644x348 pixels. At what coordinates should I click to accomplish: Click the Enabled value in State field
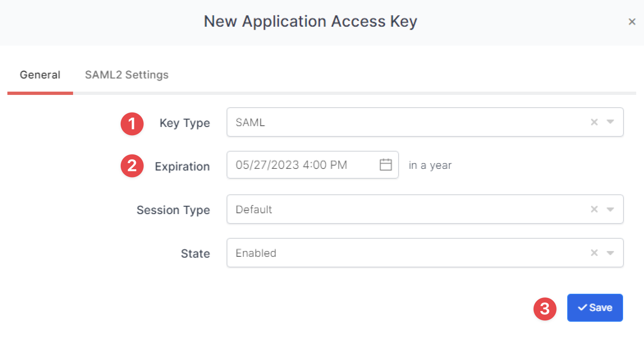pyautogui.click(x=255, y=253)
